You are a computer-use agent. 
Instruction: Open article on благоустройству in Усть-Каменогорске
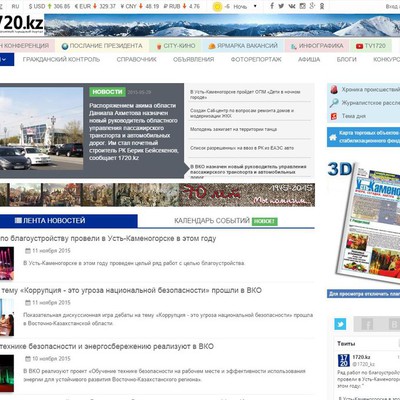pos(108,238)
